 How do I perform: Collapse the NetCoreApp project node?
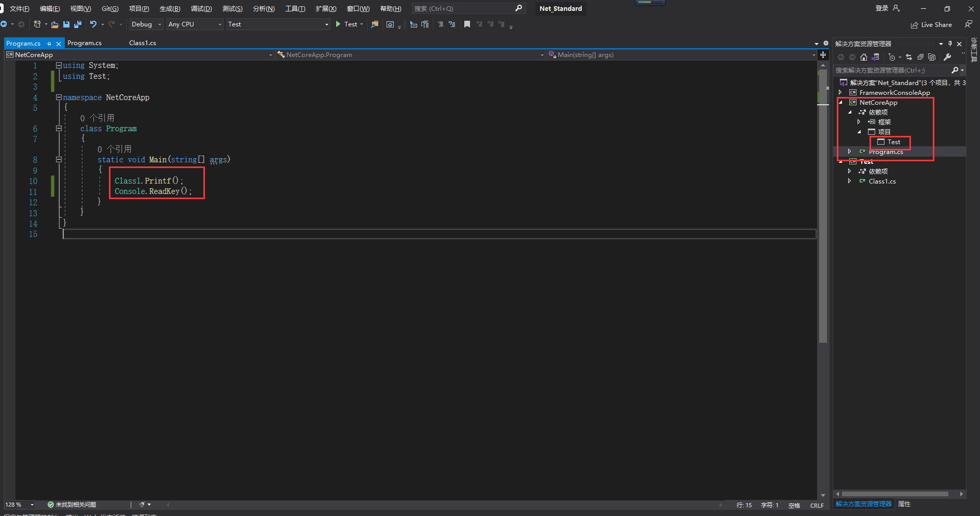(840, 102)
